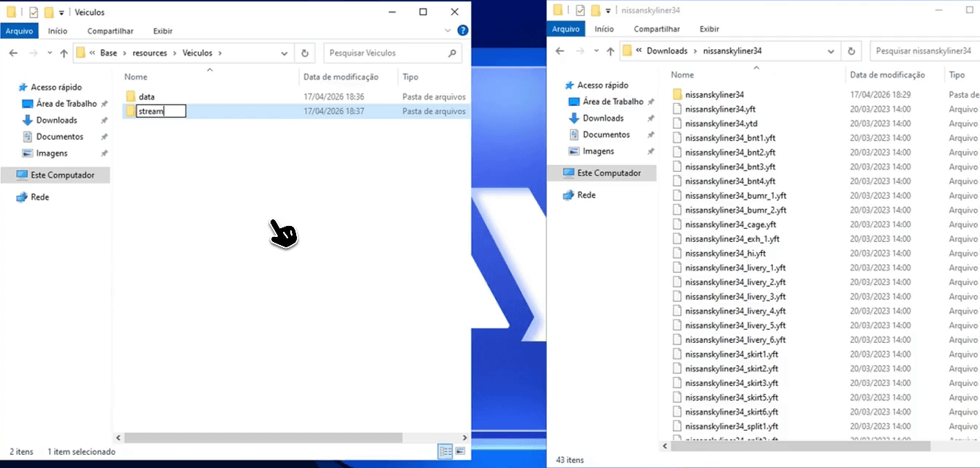
Task: Open Documentos in Veiculos sidebar
Action: [x=59, y=137]
